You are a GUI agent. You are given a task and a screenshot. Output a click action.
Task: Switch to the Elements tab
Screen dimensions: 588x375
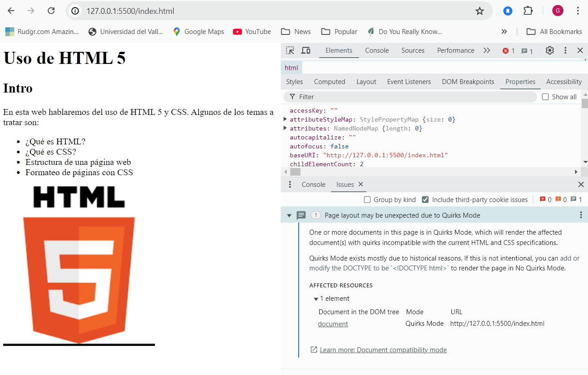[x=339, y=51]
